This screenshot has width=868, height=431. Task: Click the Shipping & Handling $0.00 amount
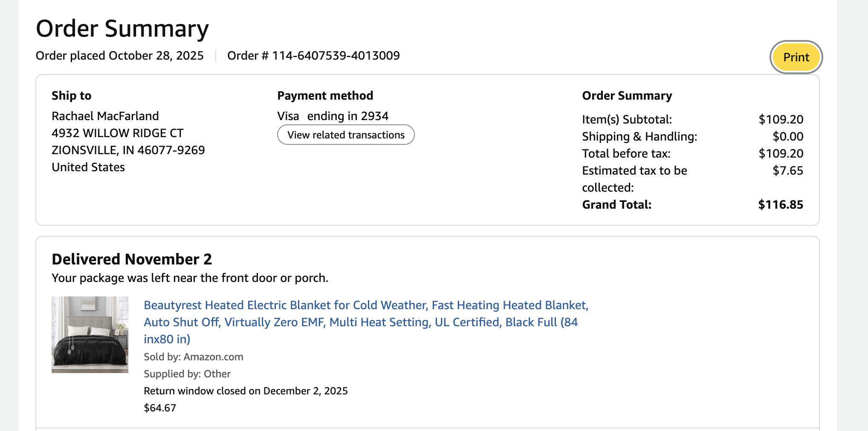788,136
